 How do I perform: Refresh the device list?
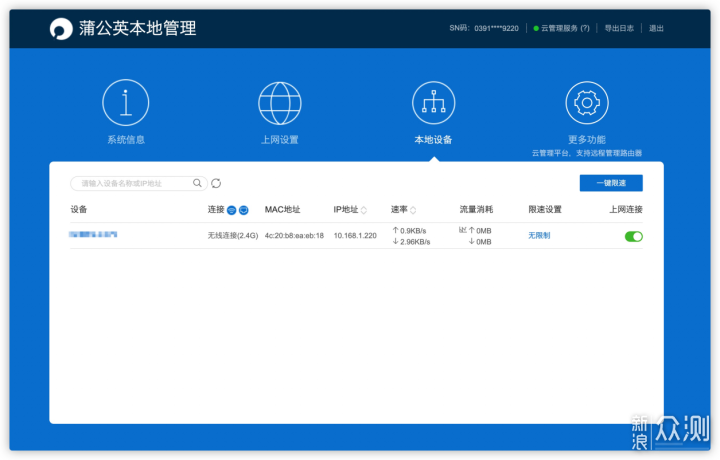216,183
